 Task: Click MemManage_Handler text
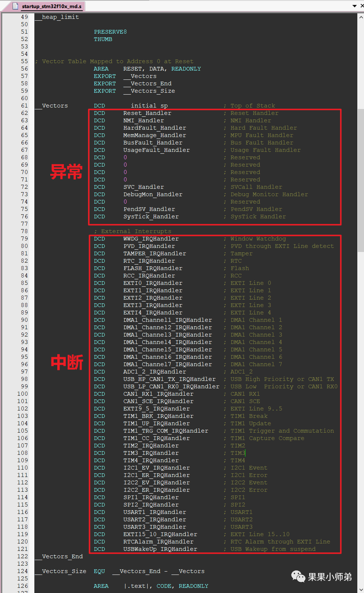pyautogui.click(x=154, y=135)
